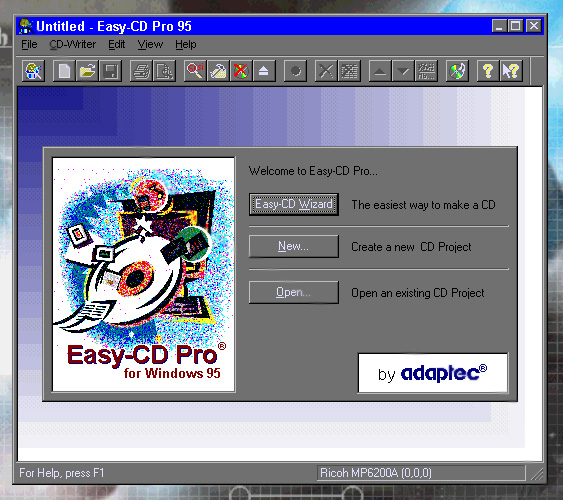
Task: Click the Print Preview toolbar icon
Action: coord(164,71)
